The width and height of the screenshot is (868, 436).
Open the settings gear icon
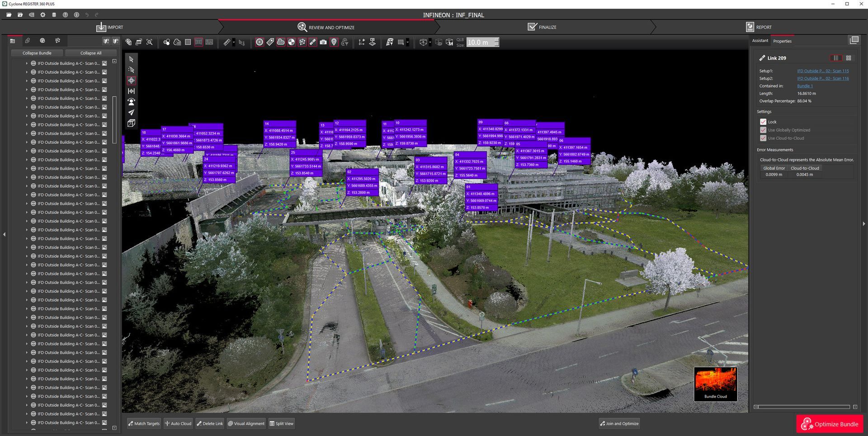[x=42, y=15]
